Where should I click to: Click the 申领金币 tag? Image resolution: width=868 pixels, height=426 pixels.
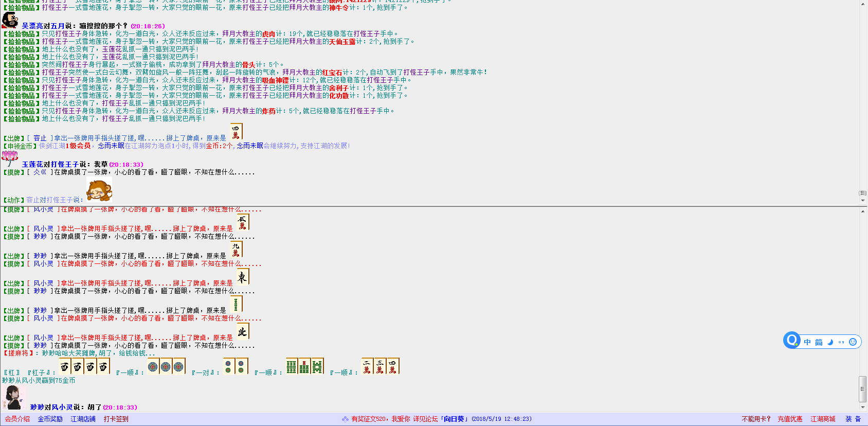pyautogui.click(x=20, y=146)
